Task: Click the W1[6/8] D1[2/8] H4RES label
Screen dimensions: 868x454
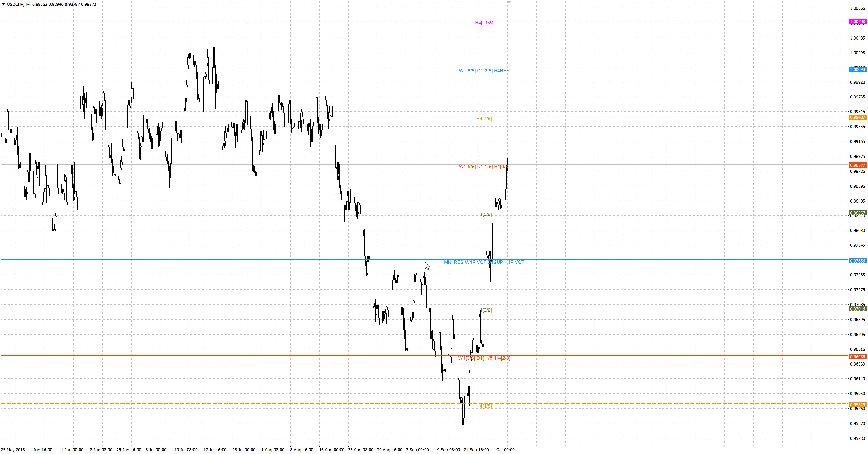Action: pos(484,71)
